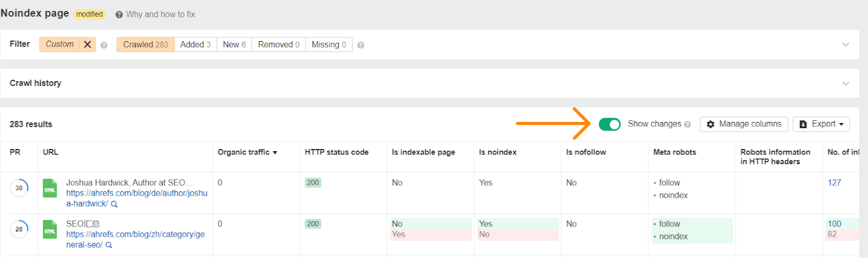Click the 127 inlinks count link
This screenshot has width=868, height=258.
tap(834, 183)
